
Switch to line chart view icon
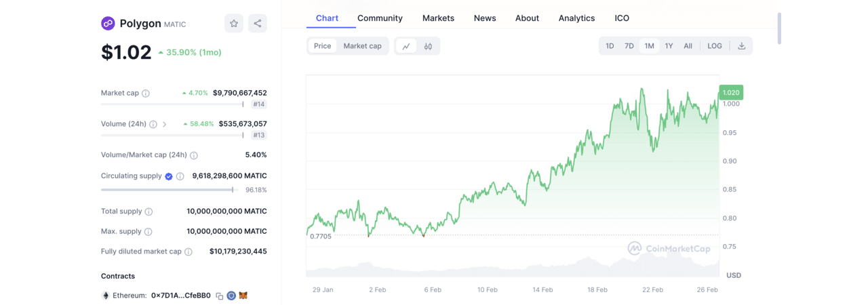(x=406, y=46)
